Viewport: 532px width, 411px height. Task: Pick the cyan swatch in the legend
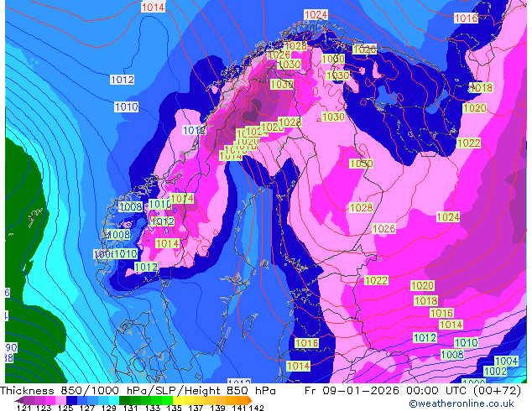tap(114, 400)
